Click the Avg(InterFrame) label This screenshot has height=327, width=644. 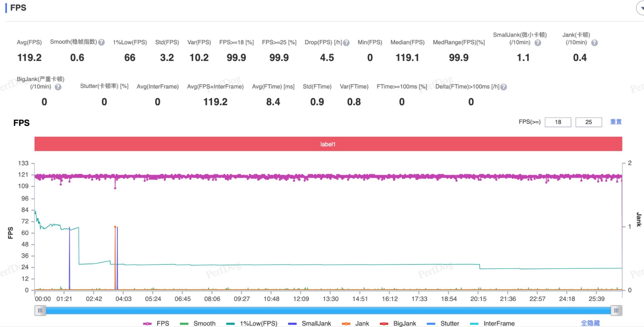pyautogui.click(x=158, y=87)
